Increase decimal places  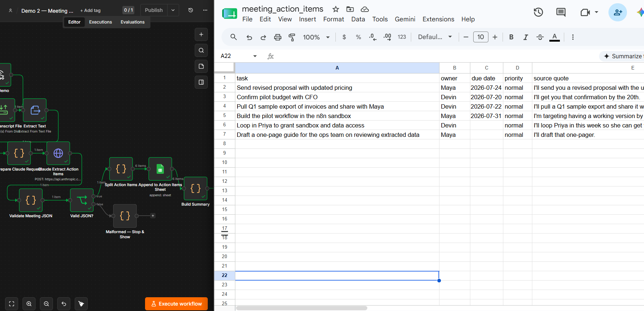click(x=387, y=37)
